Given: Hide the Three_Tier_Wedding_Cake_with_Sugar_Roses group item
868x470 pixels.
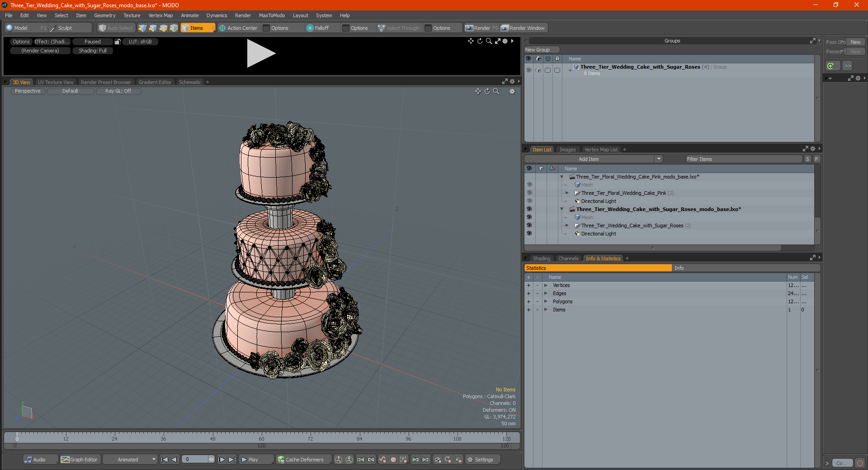Looking at the screenshot, I should 529,226.
